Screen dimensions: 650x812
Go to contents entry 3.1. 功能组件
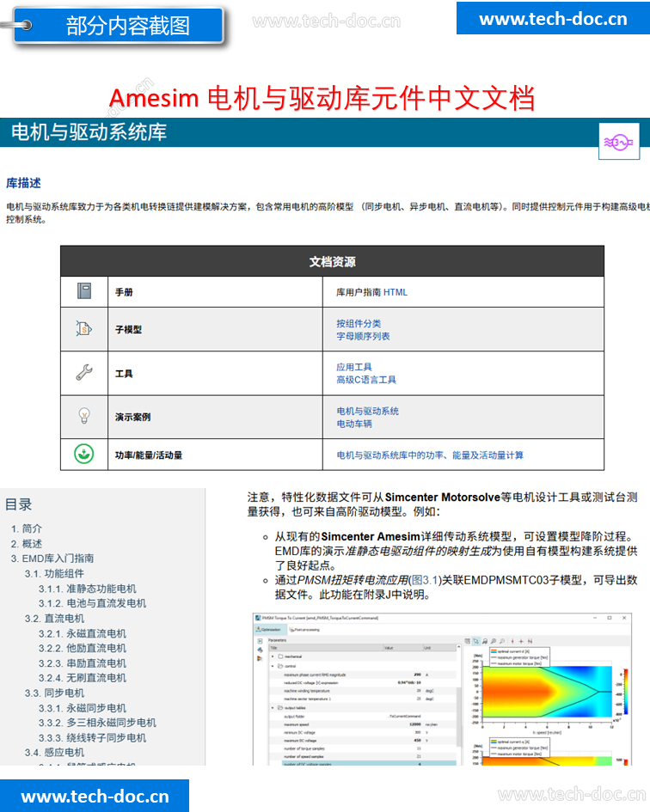pyautogui.click(x=54, y=573)
